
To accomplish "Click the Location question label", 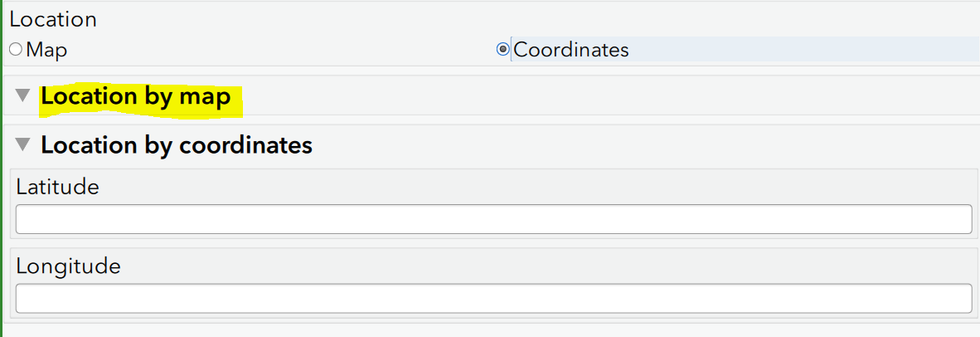I will 53,19.
